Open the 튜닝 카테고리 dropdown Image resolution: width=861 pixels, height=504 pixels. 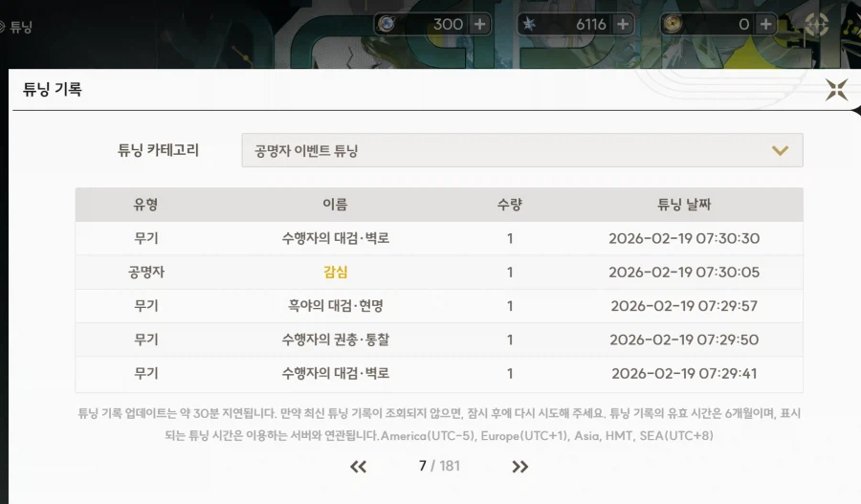tap(522, 150)
